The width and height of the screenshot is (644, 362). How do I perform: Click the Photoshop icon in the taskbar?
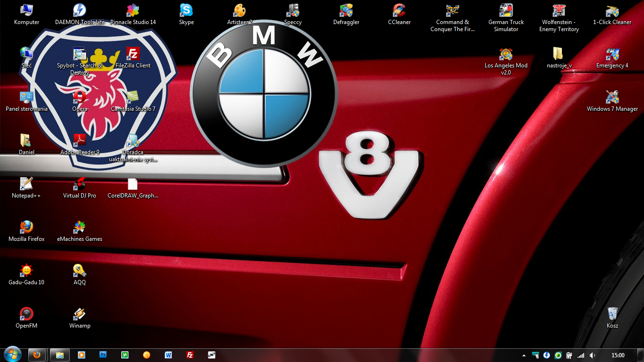tap(103, 355)
